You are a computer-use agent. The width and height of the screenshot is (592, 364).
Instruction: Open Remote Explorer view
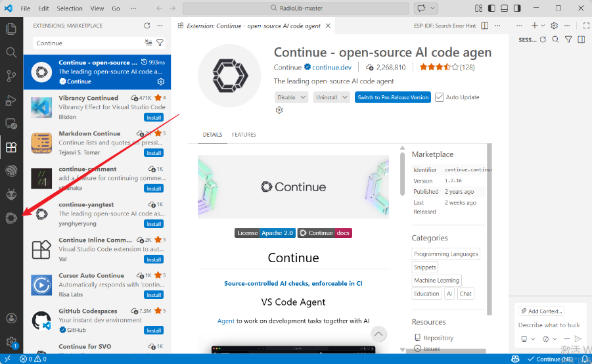[x=11, y=124]
